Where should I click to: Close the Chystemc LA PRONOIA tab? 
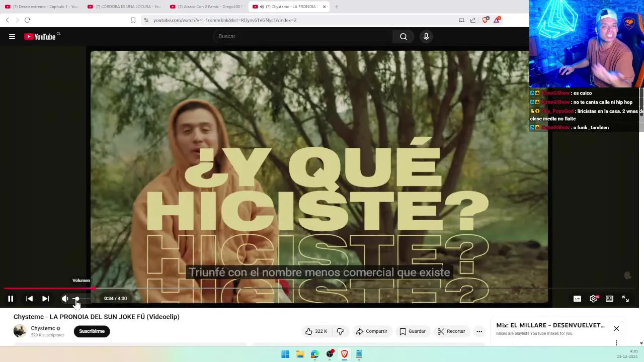pyautogui.click(x=324, y=7)
